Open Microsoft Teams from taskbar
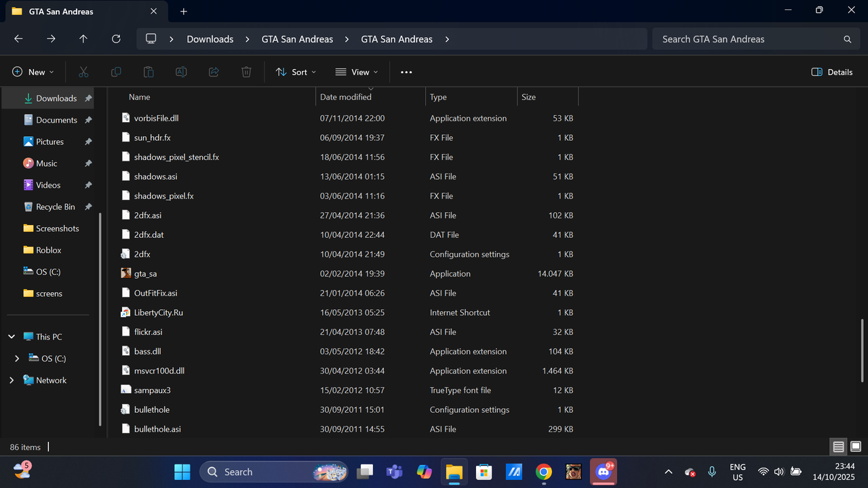The width and height of the screenshot is (868, 488). [x=395, y=472]
